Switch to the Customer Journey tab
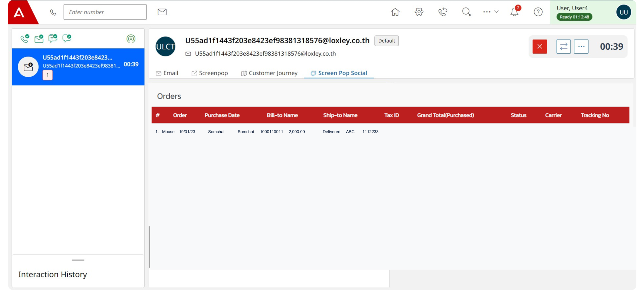Screen dimensions: 644x290 click(269, 73)
